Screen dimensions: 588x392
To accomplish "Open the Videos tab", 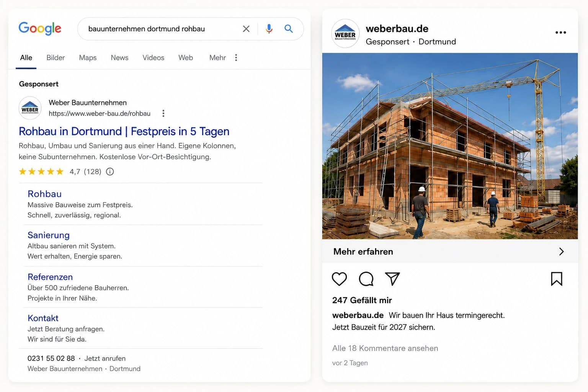I will coord(153,57).
